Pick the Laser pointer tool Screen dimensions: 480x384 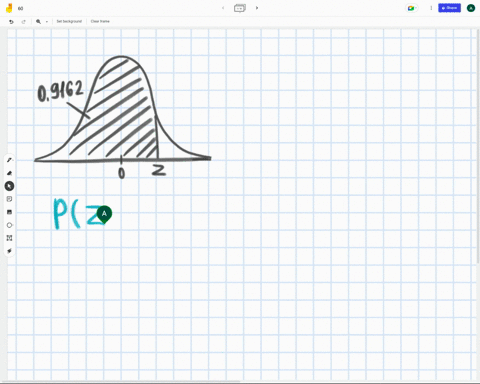click(9, 251)
